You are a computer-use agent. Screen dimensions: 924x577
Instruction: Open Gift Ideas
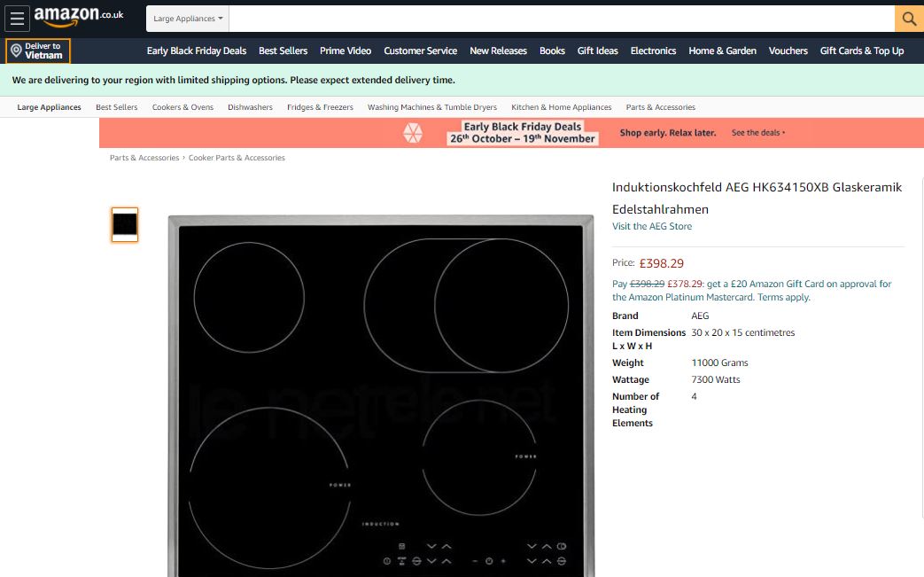click(597, 51)
